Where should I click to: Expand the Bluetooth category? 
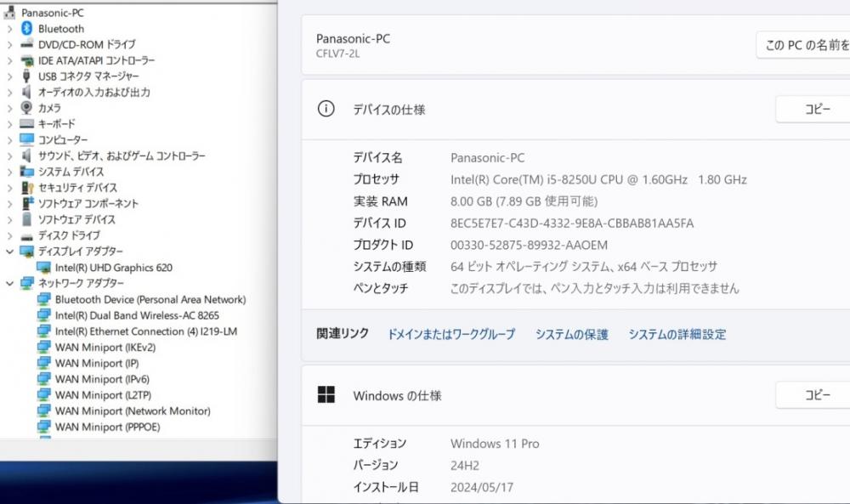click(9, 29)
